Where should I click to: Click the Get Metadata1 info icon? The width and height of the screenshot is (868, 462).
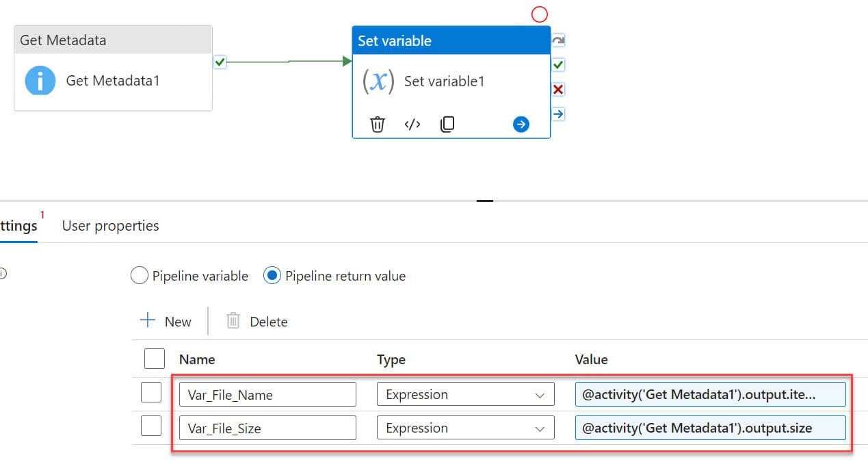click(x=40, y=81)
